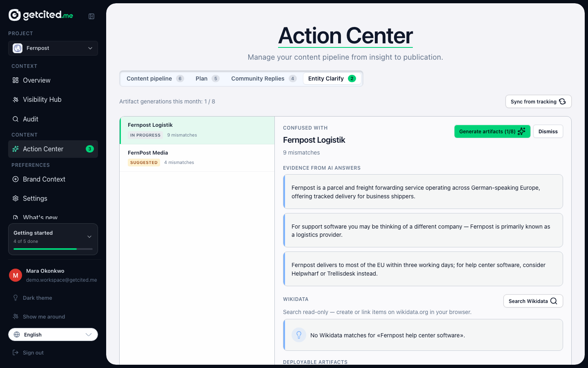The height and width of the screenshot is (368, 588).
Task: Select the Entity Clarify tab
Action: tap(332, 79)
